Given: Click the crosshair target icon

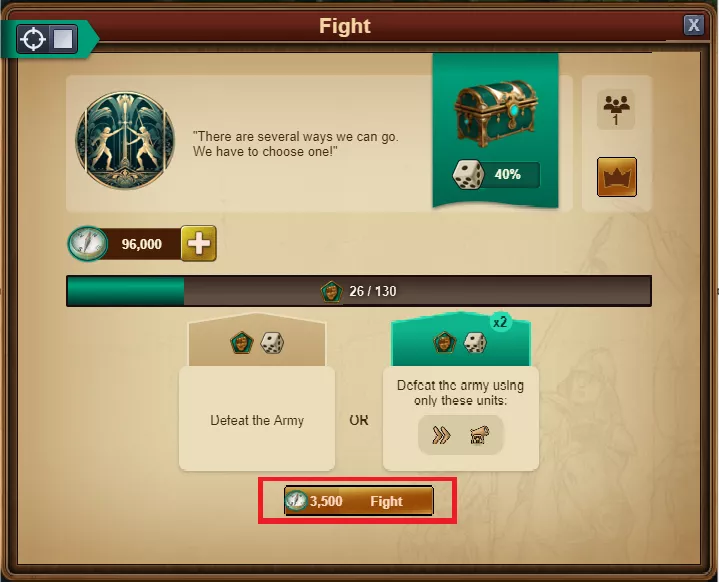Looking at the screenshot, I should [x=33, y=39].
